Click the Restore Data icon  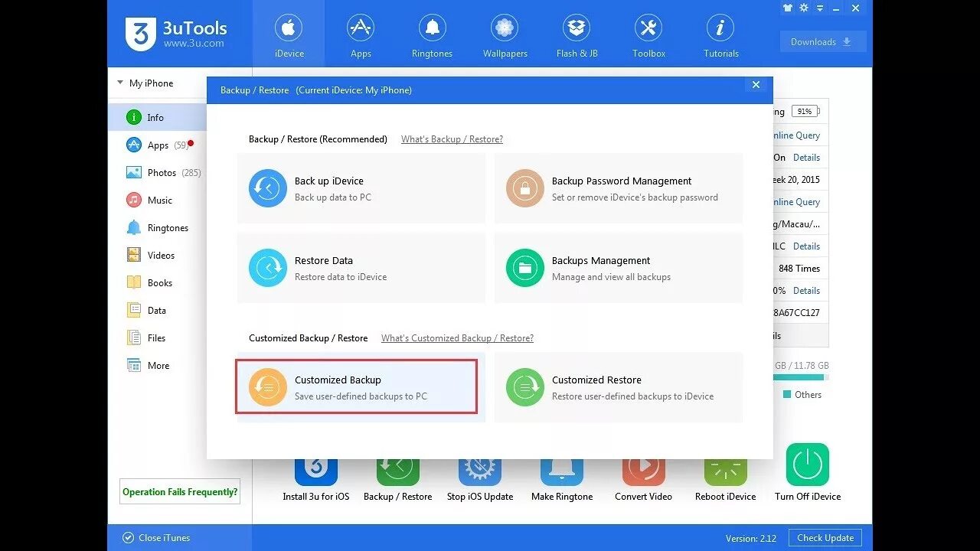pos(268,268)
